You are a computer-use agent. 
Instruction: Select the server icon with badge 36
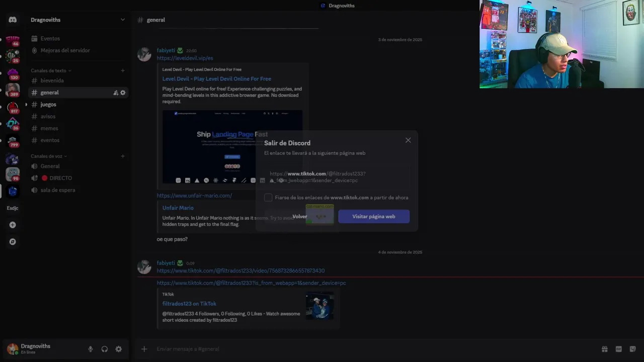(x=13, y=124)
